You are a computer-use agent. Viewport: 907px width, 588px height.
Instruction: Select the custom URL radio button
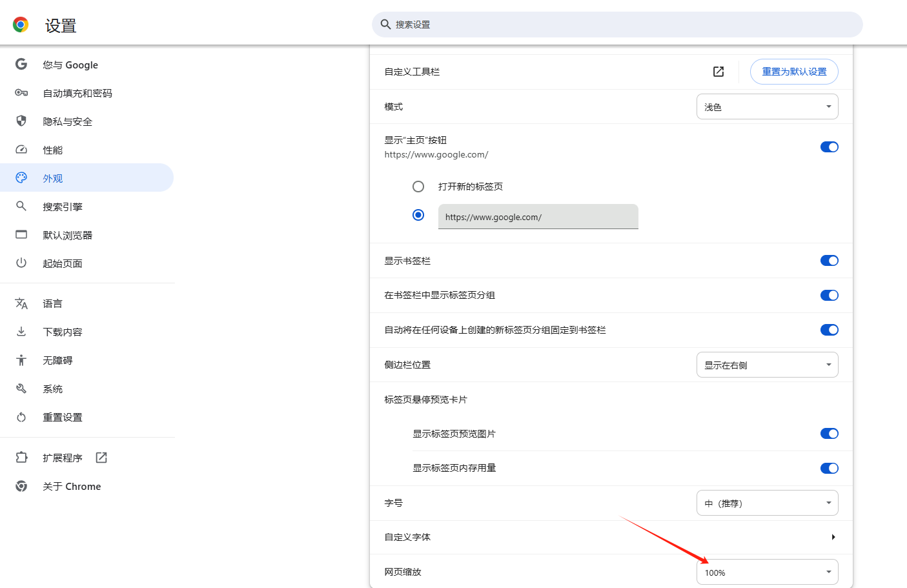coord(418,215)
